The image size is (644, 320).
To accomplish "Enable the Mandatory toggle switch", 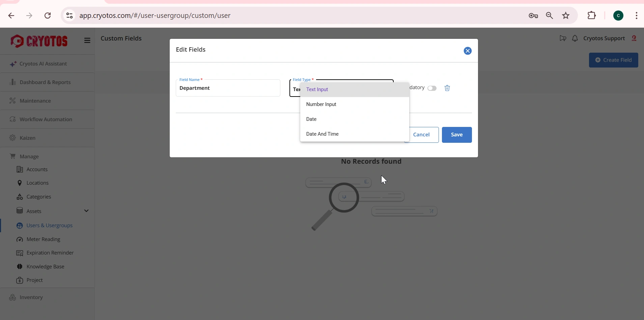I will coord(432,88).
